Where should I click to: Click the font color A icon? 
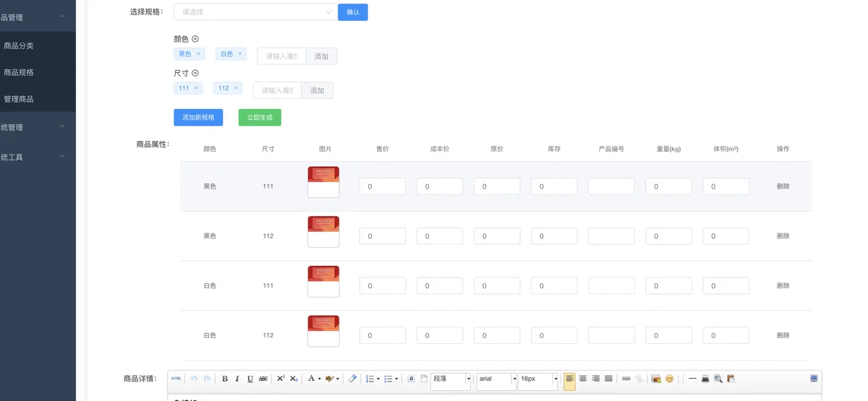[x=311, y=379]
